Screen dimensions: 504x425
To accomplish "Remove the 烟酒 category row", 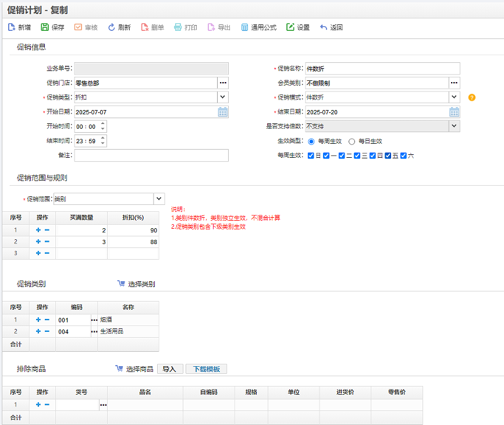I will (x=47, y=320).
